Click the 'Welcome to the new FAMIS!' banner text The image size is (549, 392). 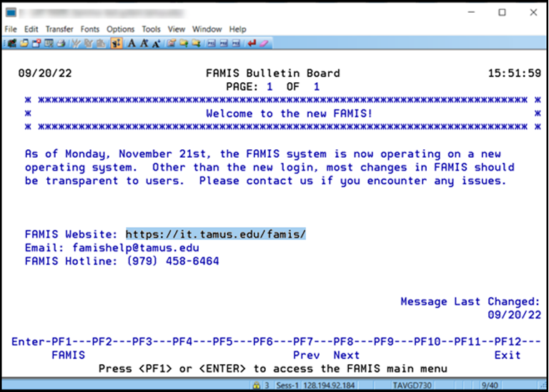coord(290,114)
